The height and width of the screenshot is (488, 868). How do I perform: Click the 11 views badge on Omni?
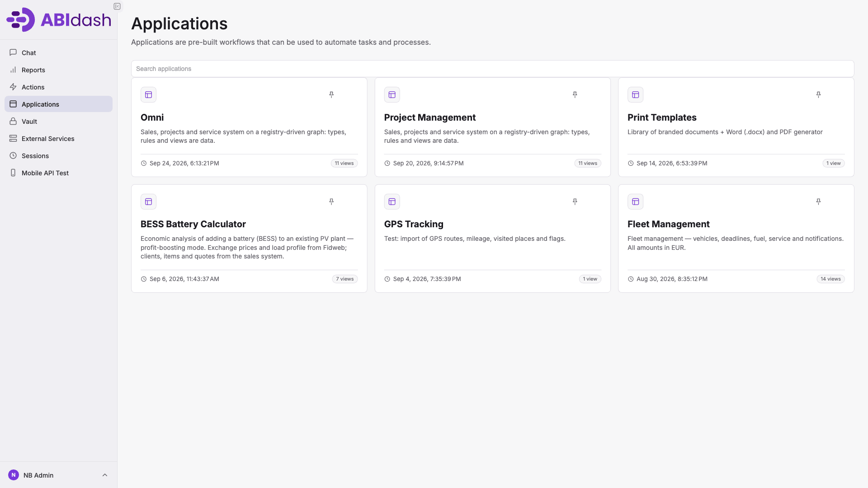click(344, 163)
